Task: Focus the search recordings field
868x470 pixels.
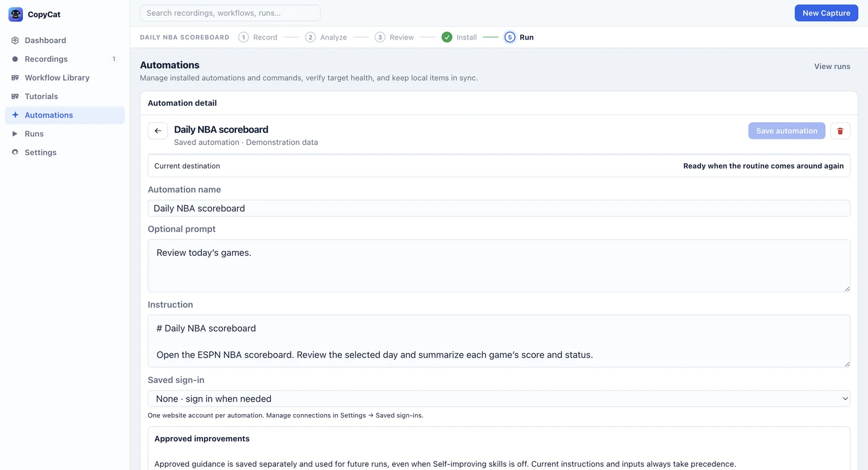Action: [230, 13]
